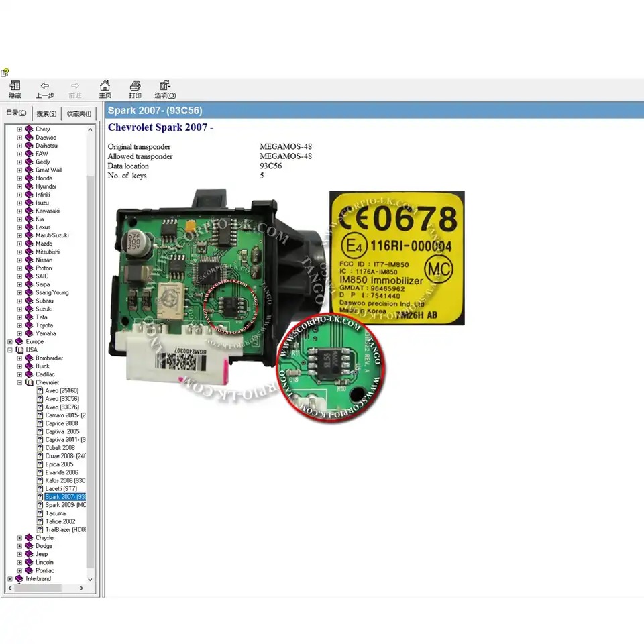Screen dimensions: 644x644
Task: Open the Aveo (93C76) topic
Action: 61,407
